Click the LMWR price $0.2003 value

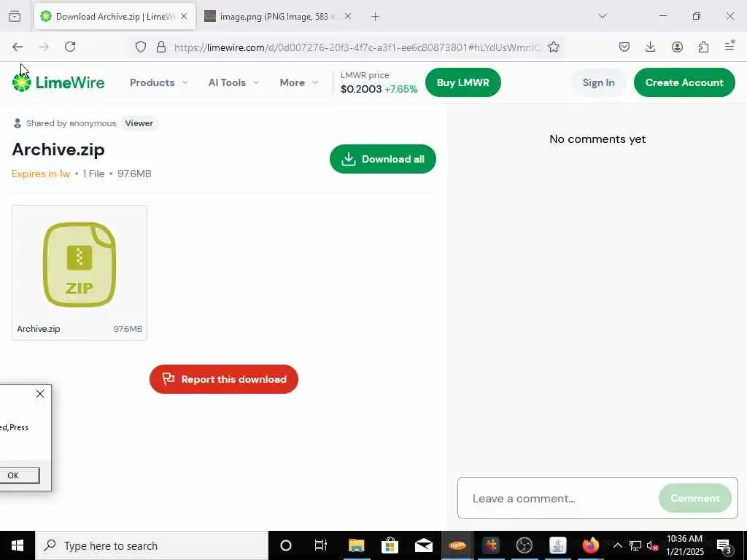(361, 89)
